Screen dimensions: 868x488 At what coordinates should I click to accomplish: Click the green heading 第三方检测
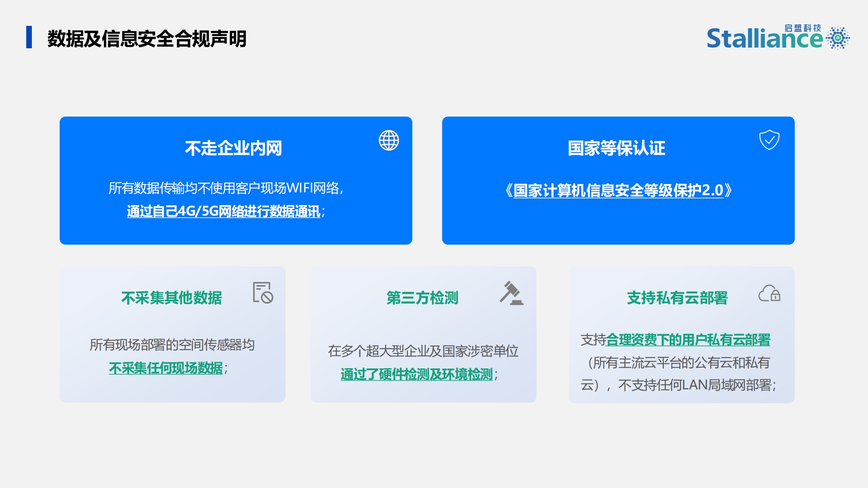point(422,298)
